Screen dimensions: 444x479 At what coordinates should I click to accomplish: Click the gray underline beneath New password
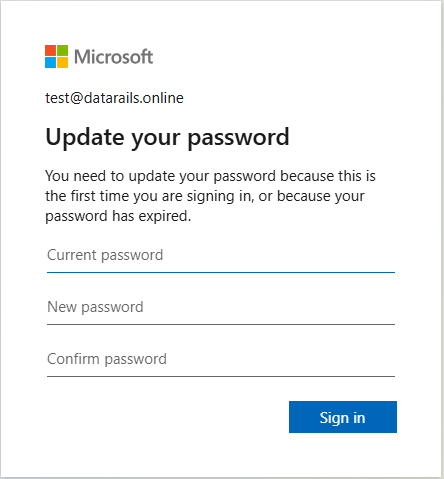click(221, 324)
